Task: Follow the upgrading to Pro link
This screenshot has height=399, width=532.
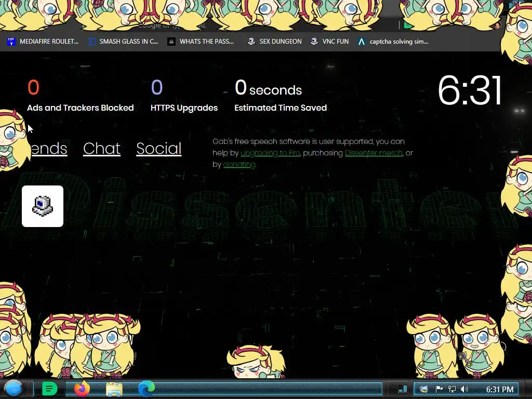Action: [270, 153]
